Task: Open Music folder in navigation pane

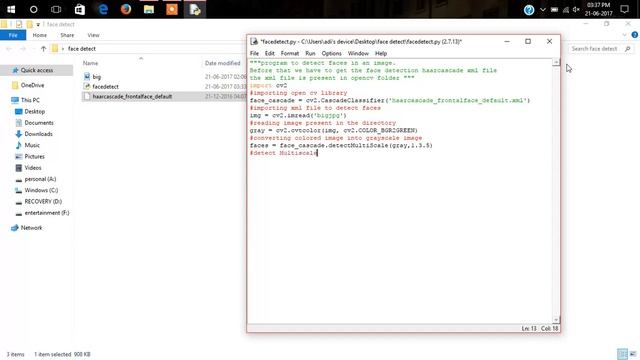Action: click(x=32, y=145)
